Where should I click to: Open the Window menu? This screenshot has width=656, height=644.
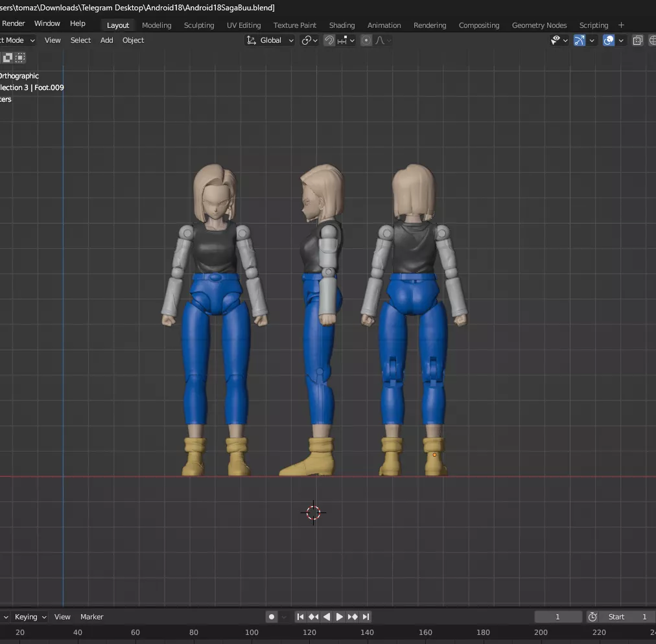point(47,23)
